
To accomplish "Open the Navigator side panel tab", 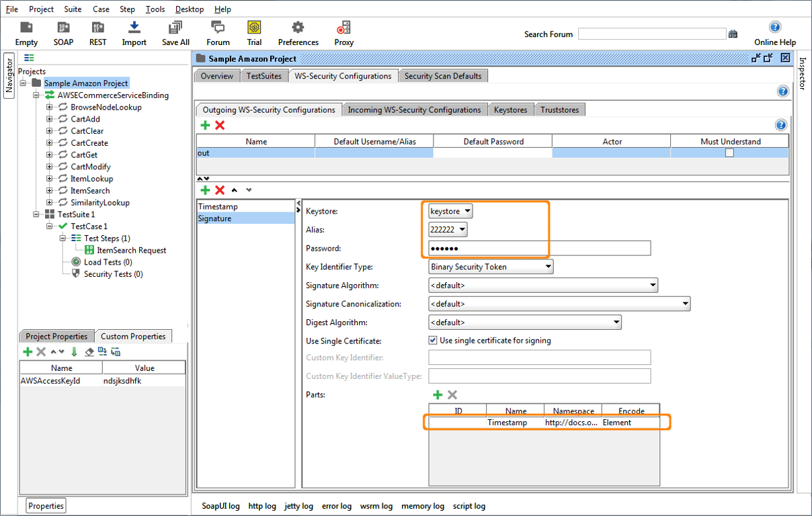I will 9,75.
